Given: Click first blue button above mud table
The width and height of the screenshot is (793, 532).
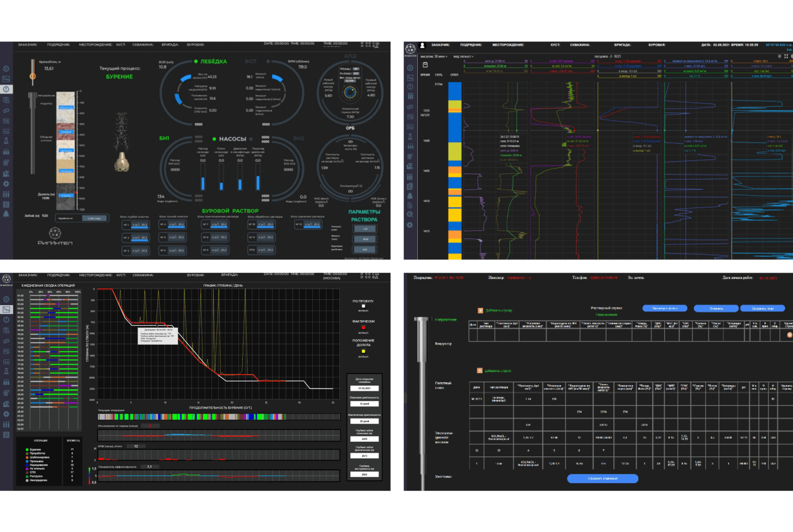Looking at the screenshot, I should (665, 308).
